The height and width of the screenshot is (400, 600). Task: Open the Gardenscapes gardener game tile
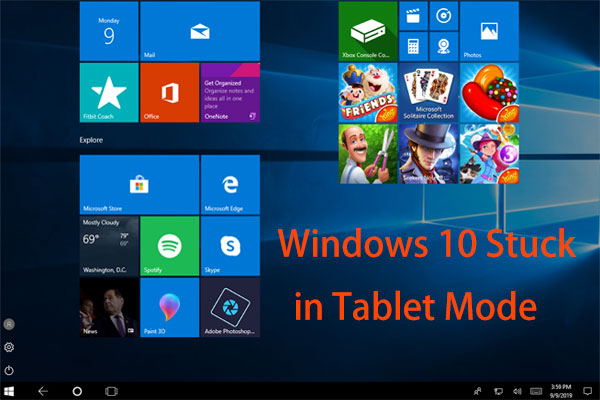[x=368, y=154]
